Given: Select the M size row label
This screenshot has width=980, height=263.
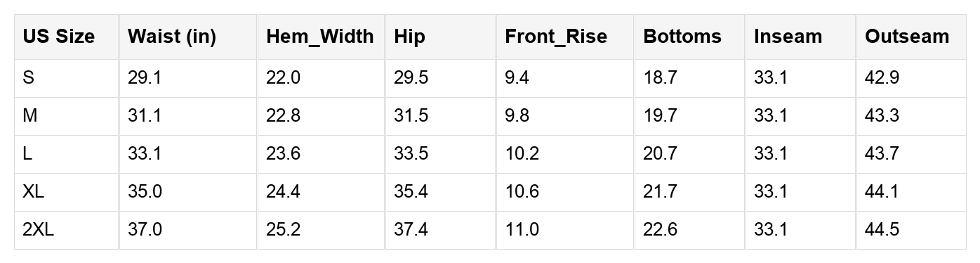Looking at the screenshot, I should [66, 116].
